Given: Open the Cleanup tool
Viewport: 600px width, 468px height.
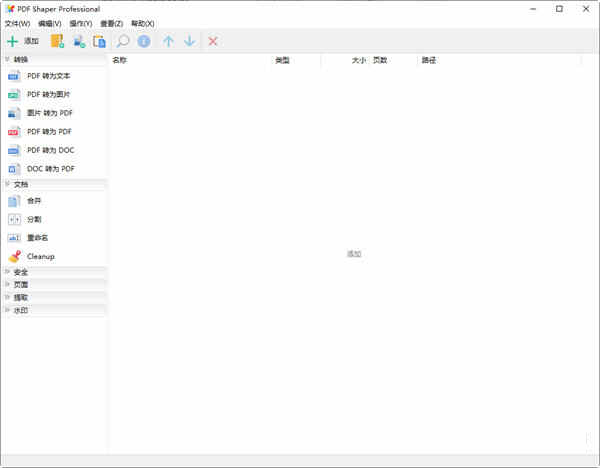Looking at the screenshot, I should pos(40,257).
